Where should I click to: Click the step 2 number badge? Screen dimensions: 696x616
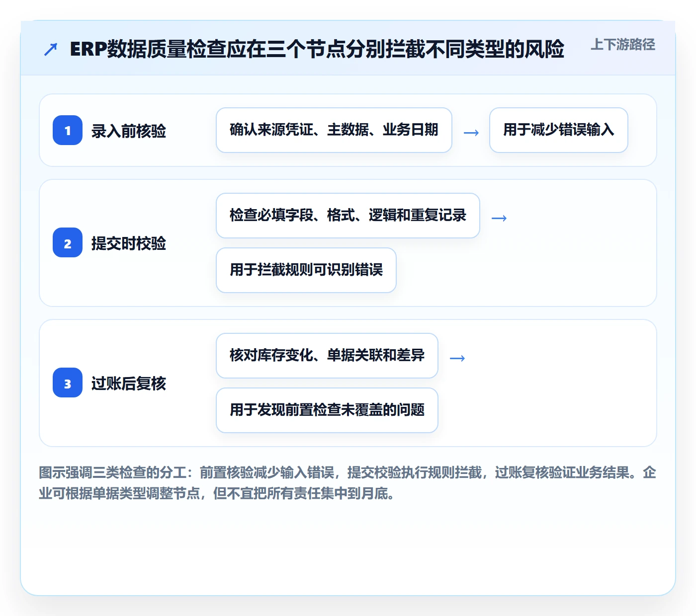pos(68,242)
